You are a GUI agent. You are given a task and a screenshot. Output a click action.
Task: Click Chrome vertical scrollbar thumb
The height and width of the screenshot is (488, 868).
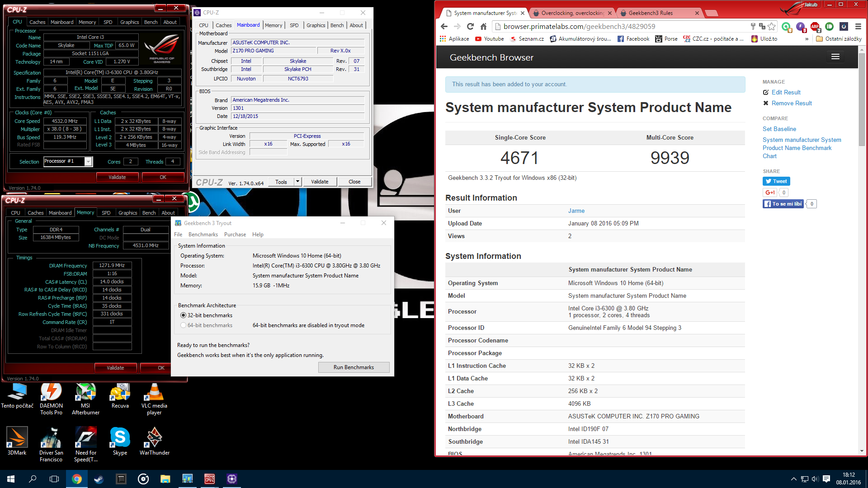point(862,99)
